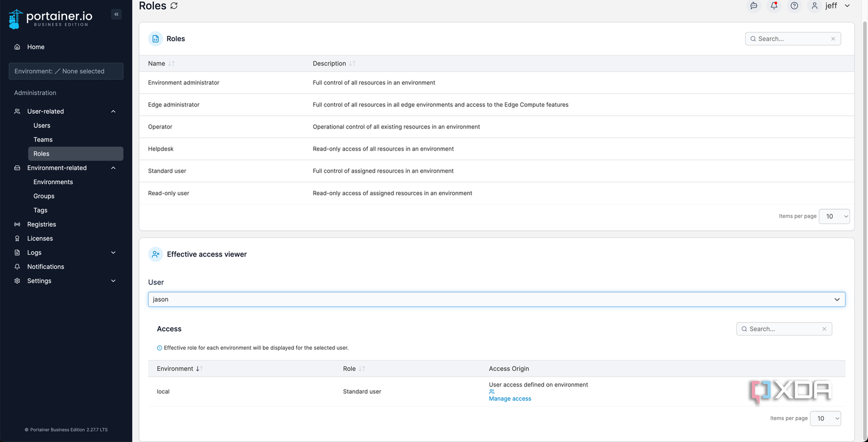Click the Helpdesk role name
Screen dimensions: 868x442
click(x=161, y=149)
